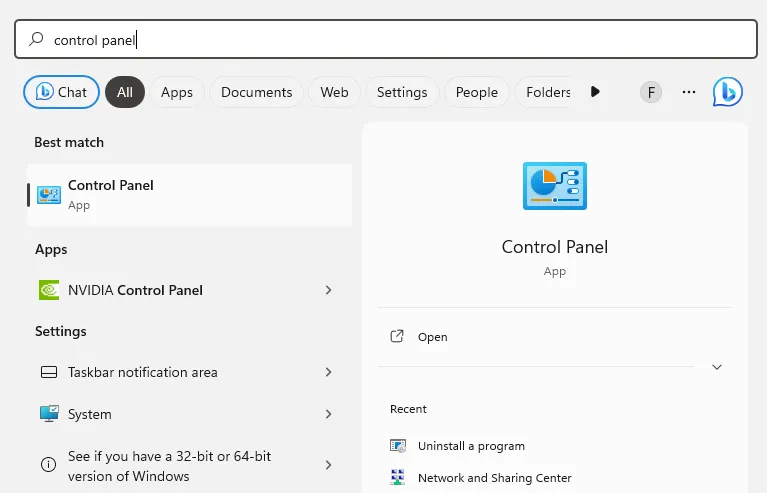Click the Uninstall a program icon
This screenshot has width=767, height=493.
click(x=398, y=446)
